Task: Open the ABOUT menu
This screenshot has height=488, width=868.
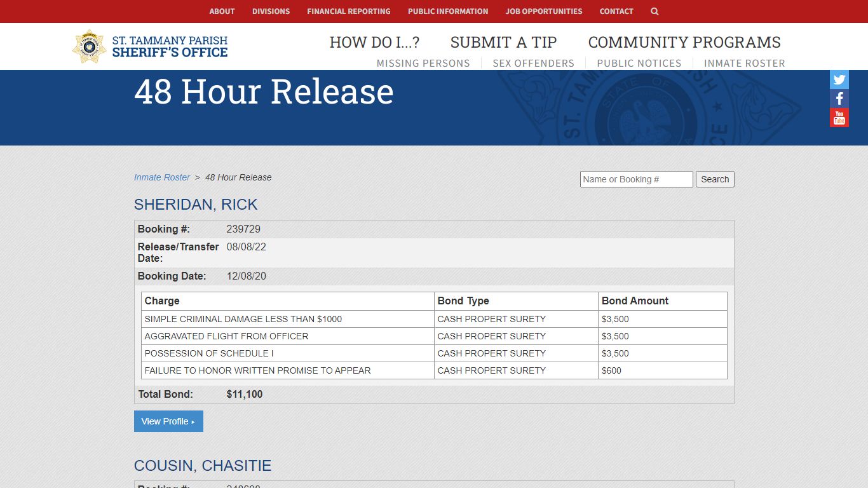Action: click(x=222, y=11)
